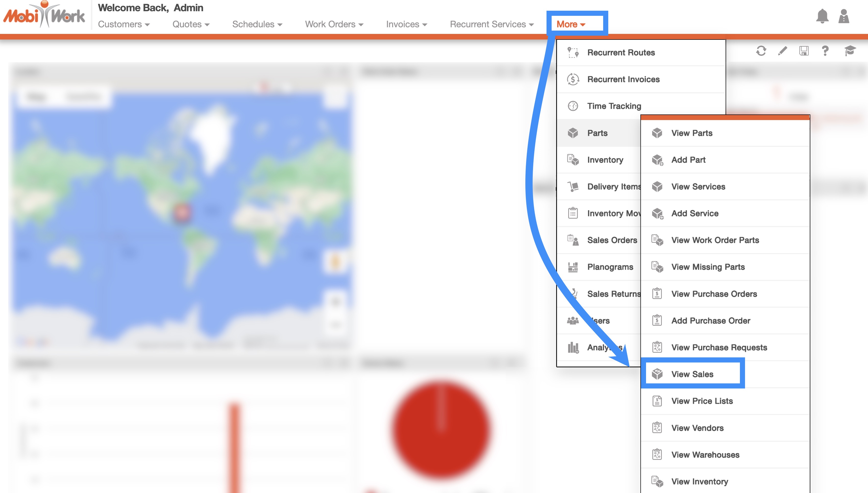Viewport: 868px width, 493px height.
Task: Select View Sales from Parts submenu
Action: tap(692, 374)
